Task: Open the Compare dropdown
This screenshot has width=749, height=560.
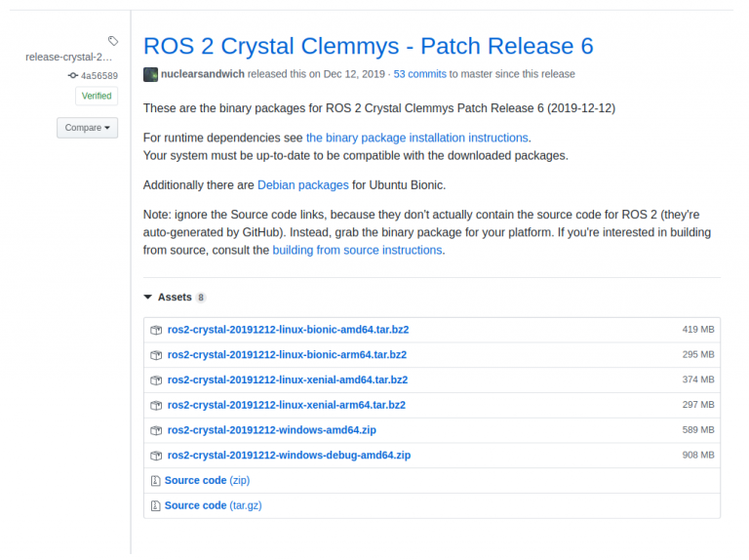Action: tap(88, 128)
